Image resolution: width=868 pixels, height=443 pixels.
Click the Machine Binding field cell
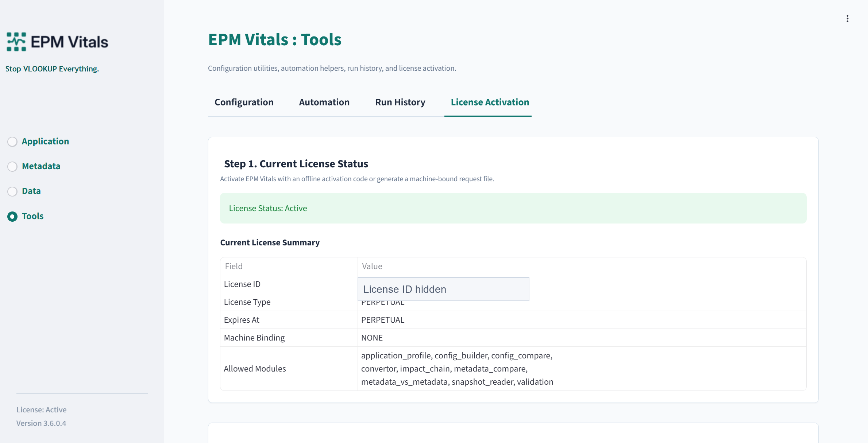[x=289, y=338]
